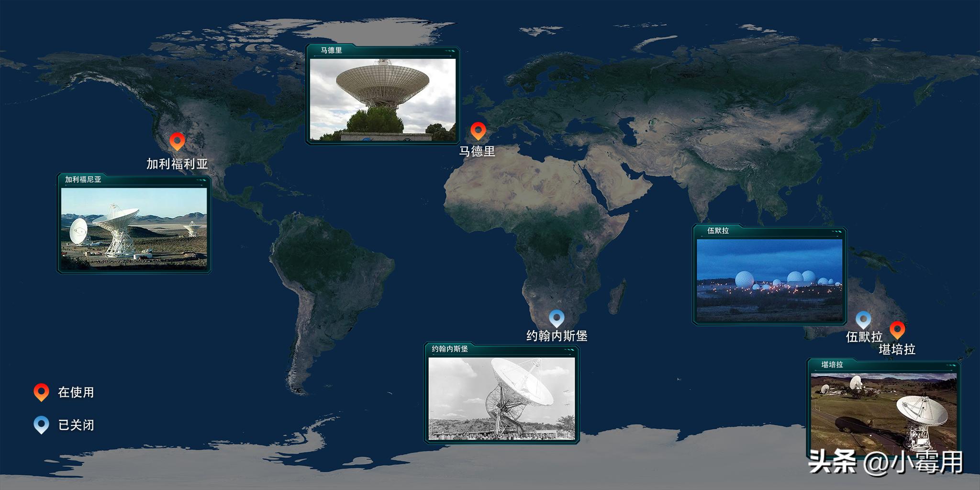Select the 马德里 map label under the pin

click(x=477, y=151)
